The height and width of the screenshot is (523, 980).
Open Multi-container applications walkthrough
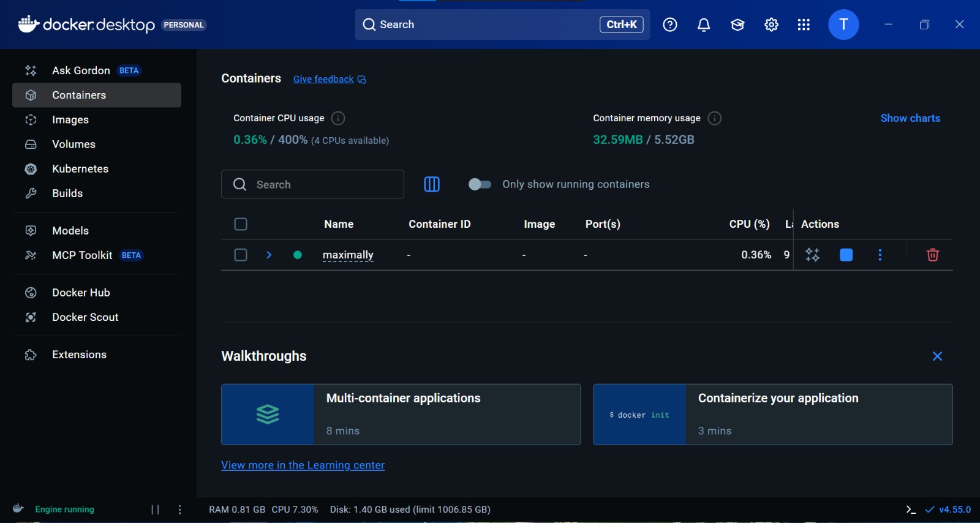pos(401,415)
